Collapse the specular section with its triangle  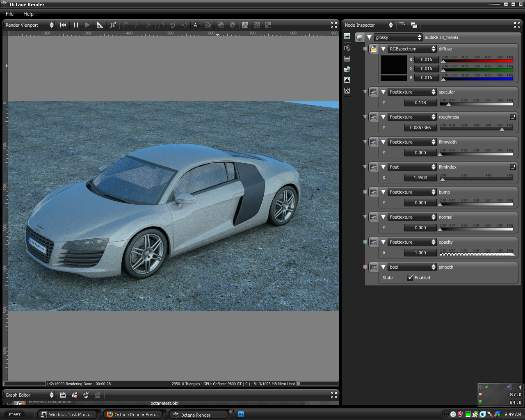[x=383, y=92]
